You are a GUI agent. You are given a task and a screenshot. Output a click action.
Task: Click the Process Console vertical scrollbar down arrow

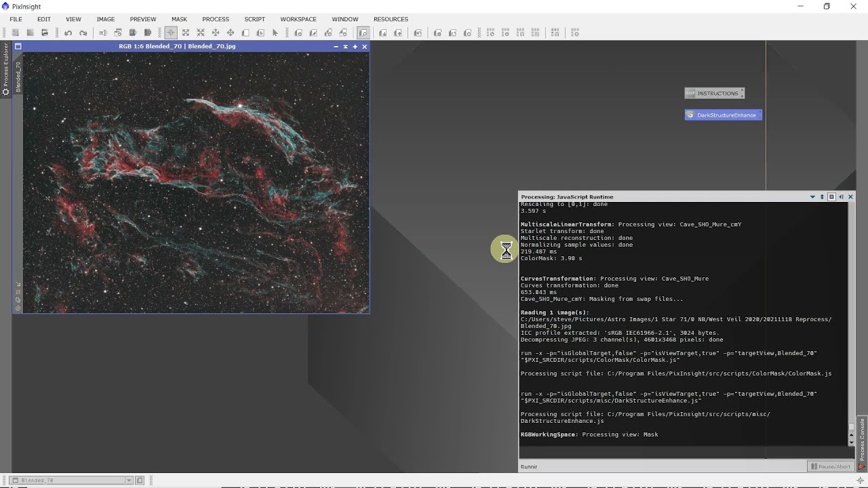click(852, 442)
